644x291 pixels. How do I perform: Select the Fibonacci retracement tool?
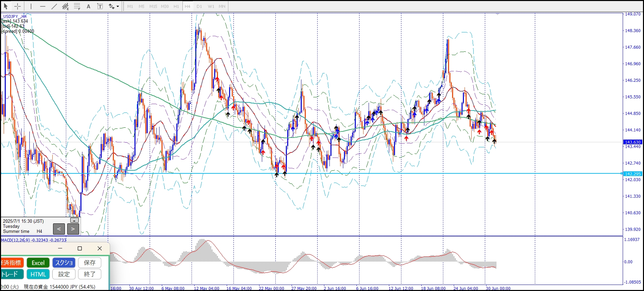tap(77, 6)
